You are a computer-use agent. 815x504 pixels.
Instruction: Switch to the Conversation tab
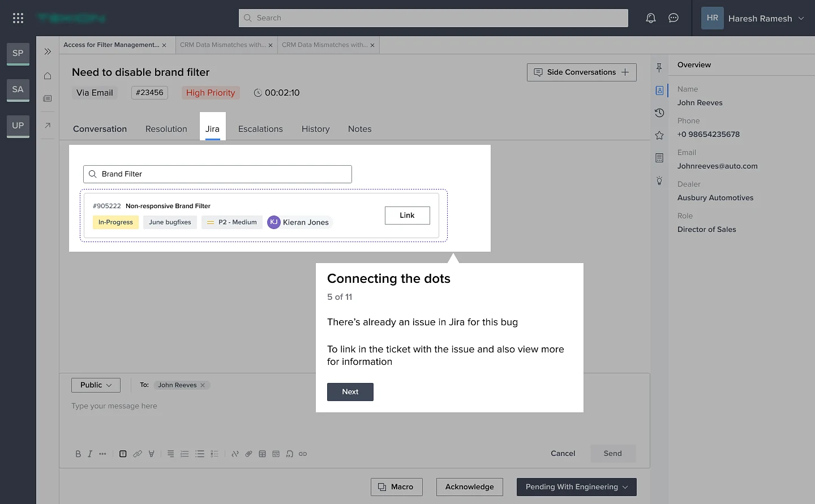tap(100, 129)
